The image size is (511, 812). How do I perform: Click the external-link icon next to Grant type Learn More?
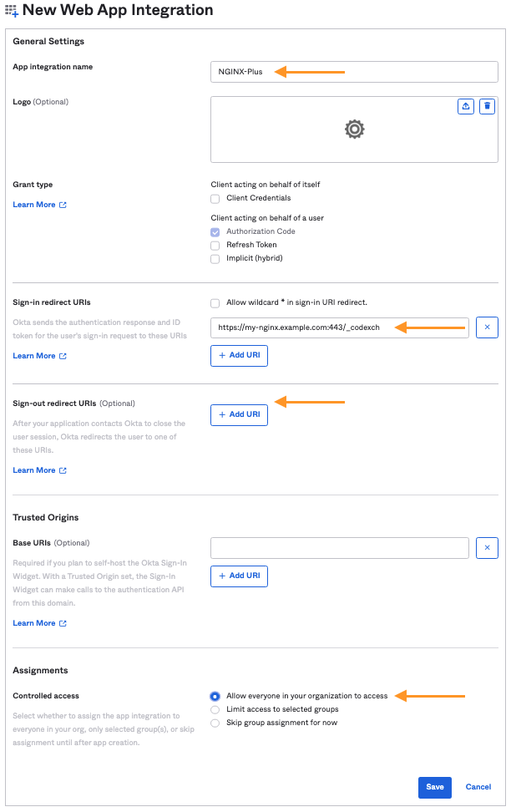point(63,205)
